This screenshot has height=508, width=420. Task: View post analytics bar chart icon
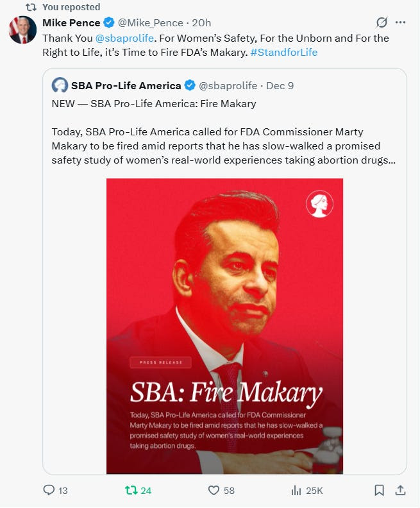click(296, 491)
